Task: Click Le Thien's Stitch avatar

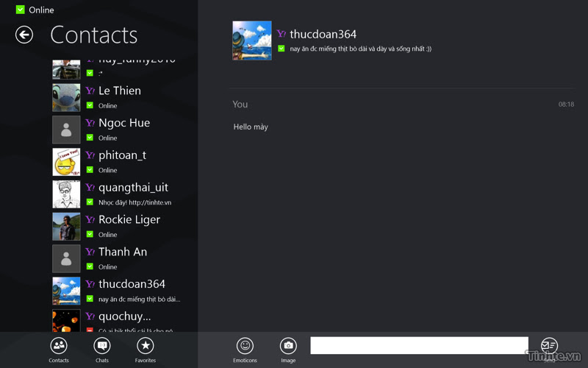Action: click(x=66, y=98)
